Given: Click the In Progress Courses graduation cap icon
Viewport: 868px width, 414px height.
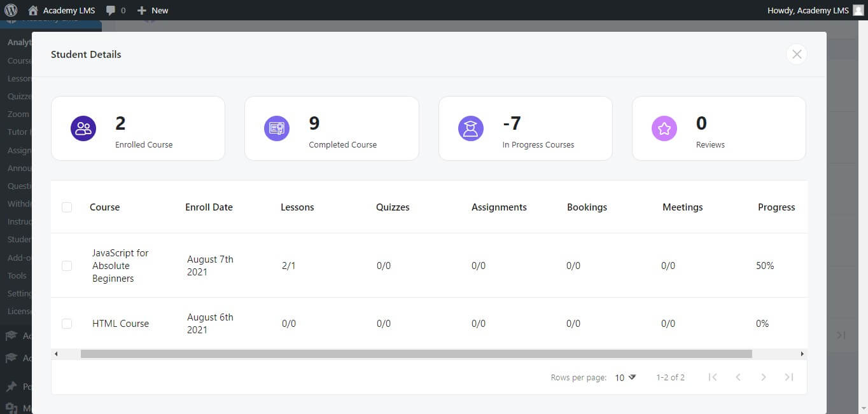Looking at the screenshot, I should coord(471,128).
